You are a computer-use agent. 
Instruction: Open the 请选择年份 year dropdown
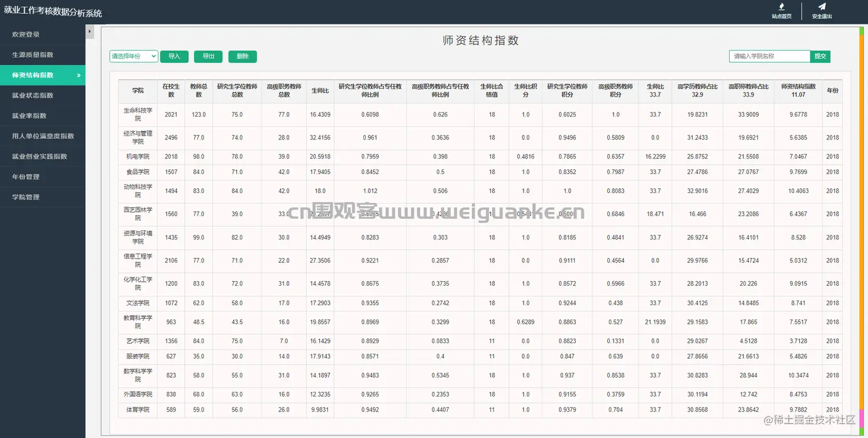[134, 56]
